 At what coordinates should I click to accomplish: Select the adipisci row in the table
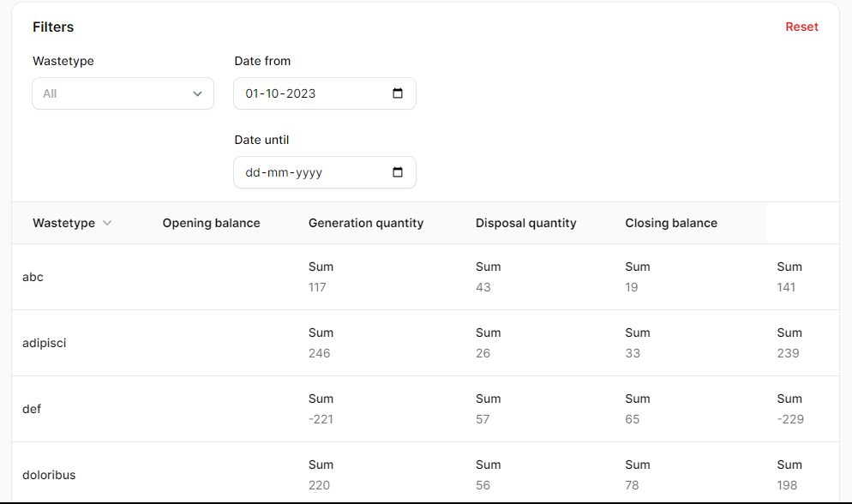pyautogui.click(x=45, y=343)
